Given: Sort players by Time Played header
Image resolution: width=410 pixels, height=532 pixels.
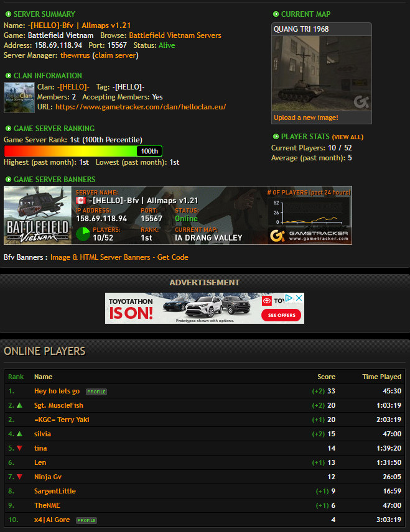Looking at the screenshot, I should 381,377.
